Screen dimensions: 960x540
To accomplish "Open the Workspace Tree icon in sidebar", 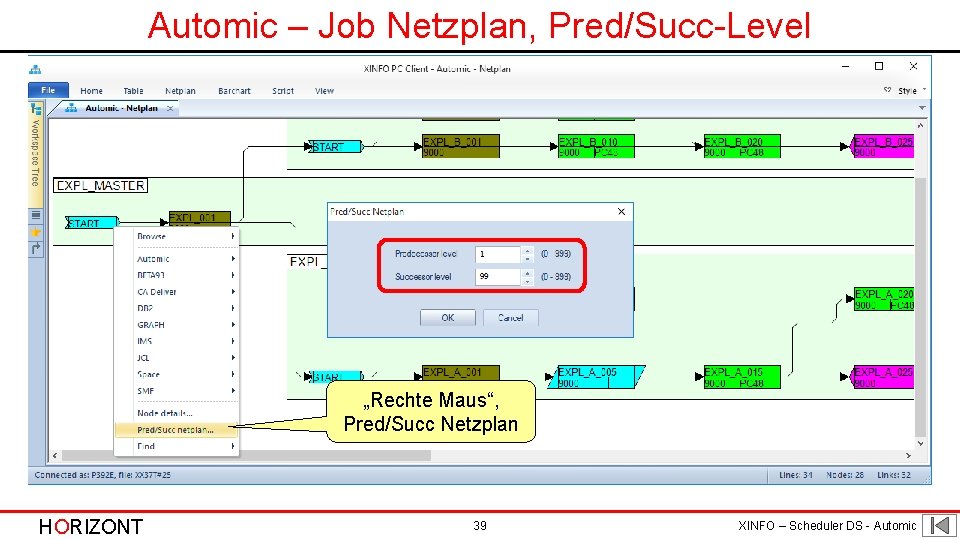I will point(36,110).
